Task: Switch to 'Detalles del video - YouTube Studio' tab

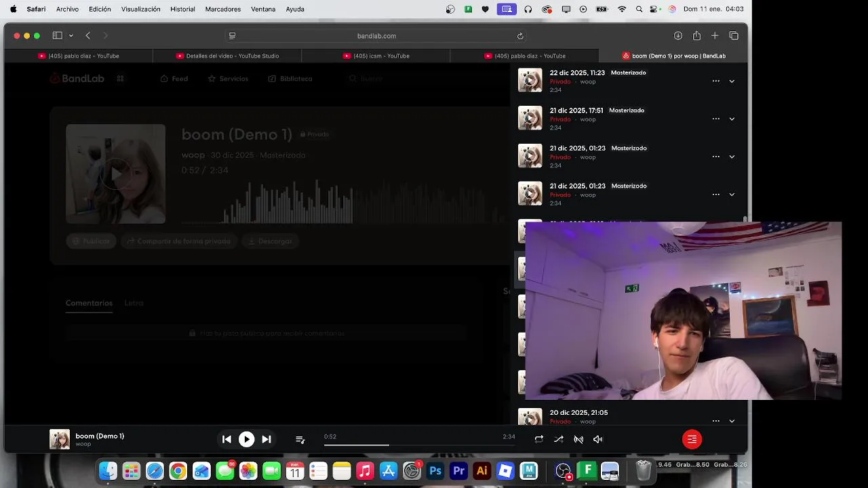Action: (x=227, y=56)
